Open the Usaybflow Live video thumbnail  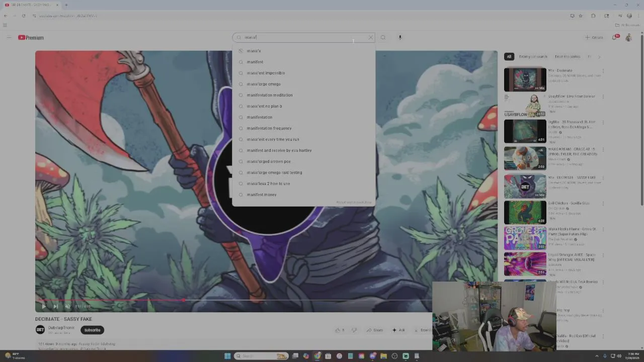pyautogui.click(x=525, y=105)
